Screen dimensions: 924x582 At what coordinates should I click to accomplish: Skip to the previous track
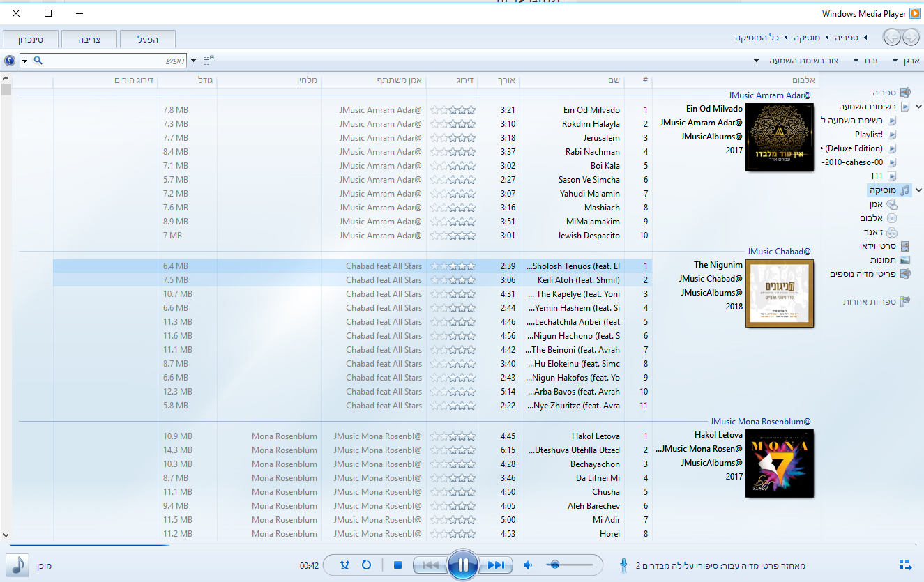click(432, 565)
